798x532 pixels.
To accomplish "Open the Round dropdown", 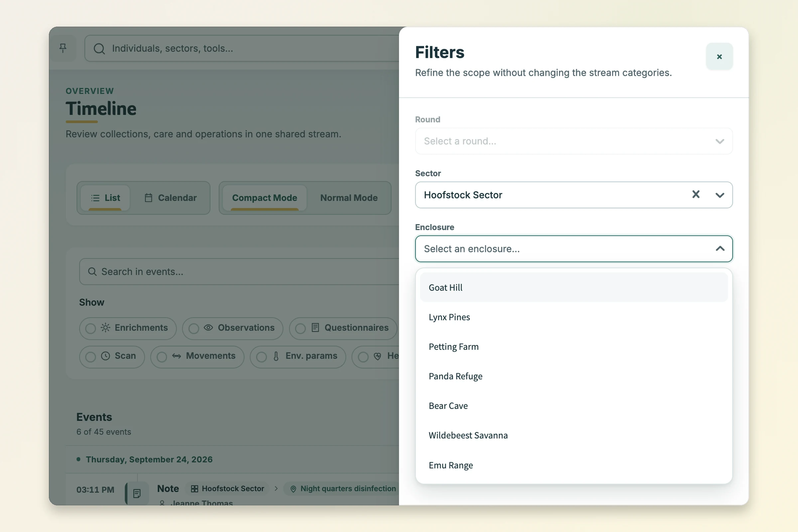I will tap(574, 141).
